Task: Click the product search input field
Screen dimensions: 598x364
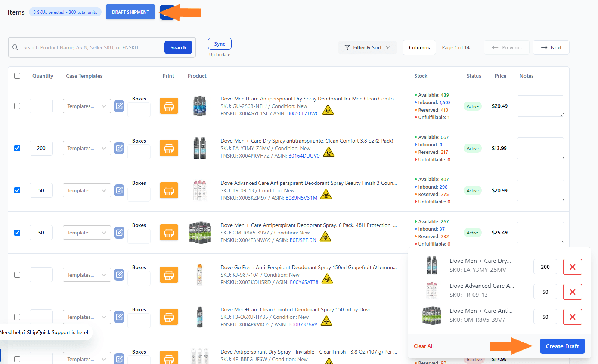Action: pyautogui.click(x=92, y=47)
